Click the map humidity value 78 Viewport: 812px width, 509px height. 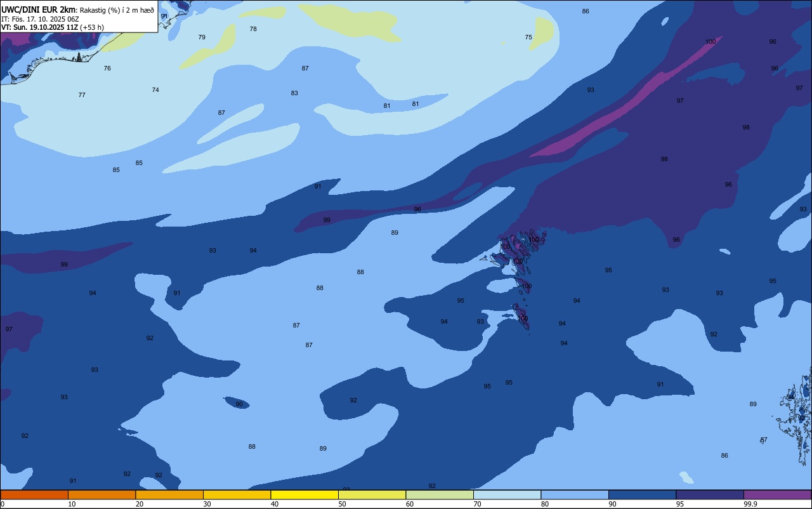pos(253,29)
